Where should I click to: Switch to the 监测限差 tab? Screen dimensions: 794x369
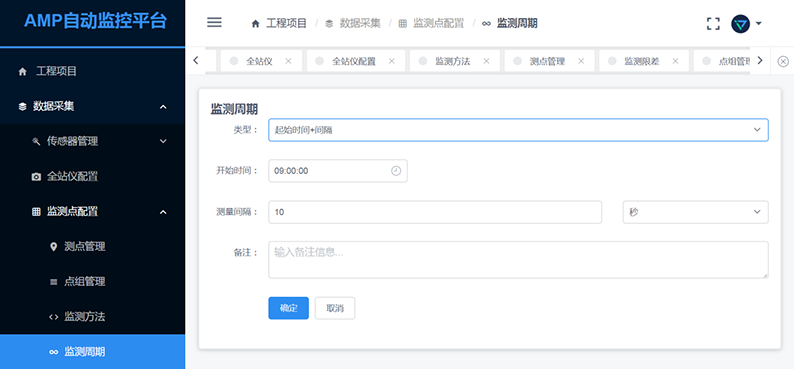click(644, 61)
